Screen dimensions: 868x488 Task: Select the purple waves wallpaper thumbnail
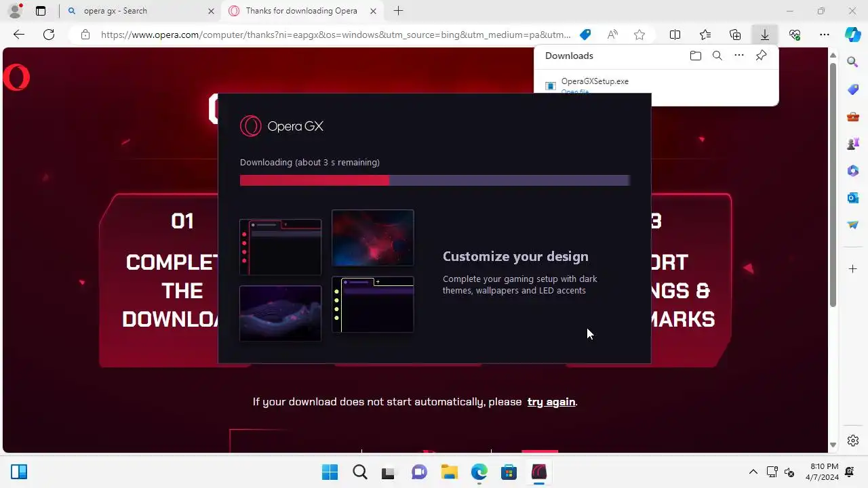pos(280,313)
